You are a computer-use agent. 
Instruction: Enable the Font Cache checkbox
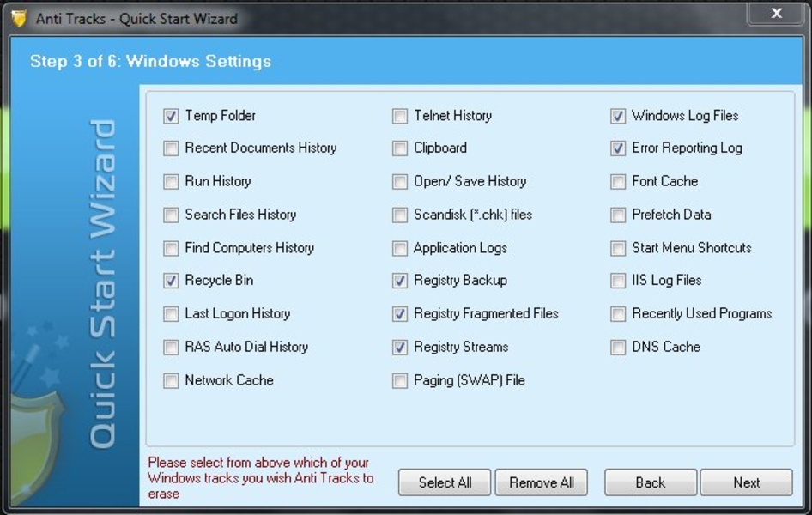618,182
